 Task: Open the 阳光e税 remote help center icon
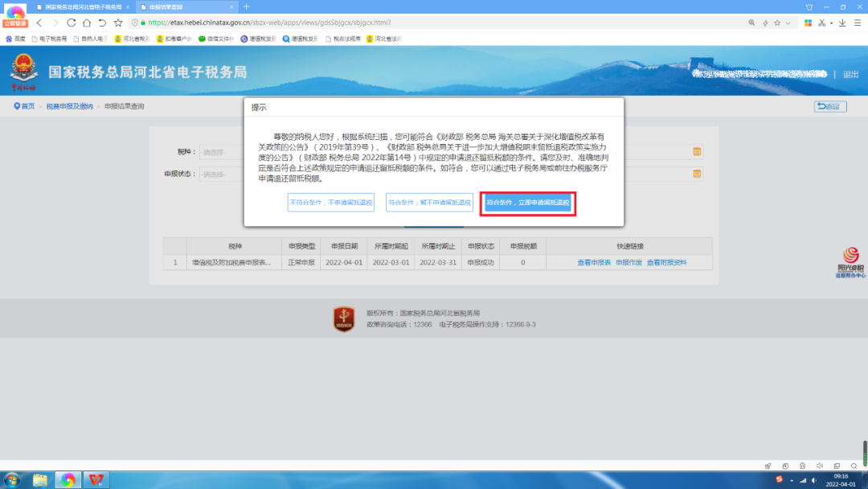point(850,262)
